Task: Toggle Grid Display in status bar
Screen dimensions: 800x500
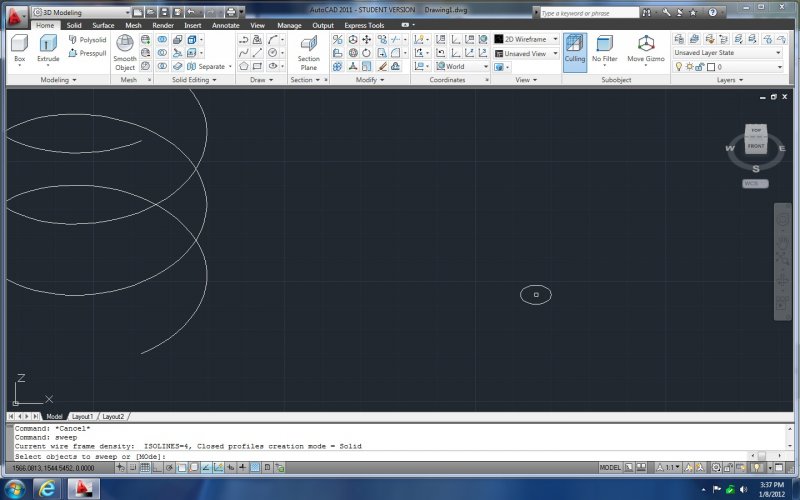Action: click(145, 467)
